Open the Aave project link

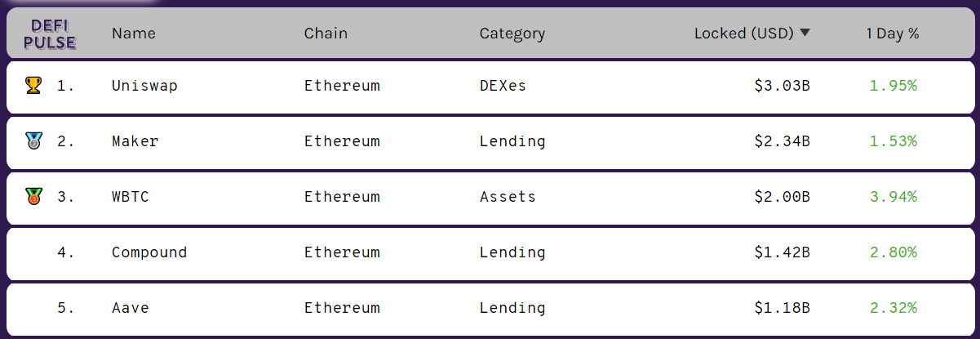pos(131,308)
